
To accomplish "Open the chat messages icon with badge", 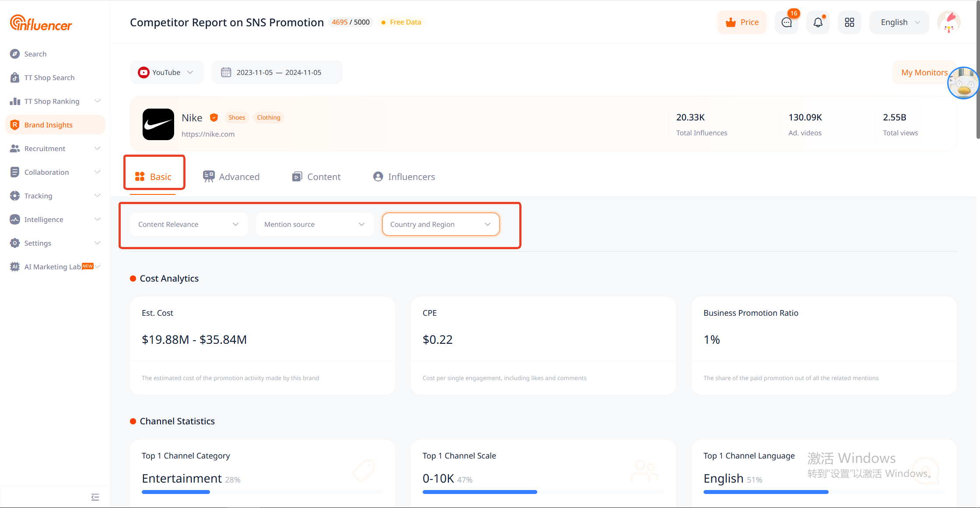I will coord(786,22).
